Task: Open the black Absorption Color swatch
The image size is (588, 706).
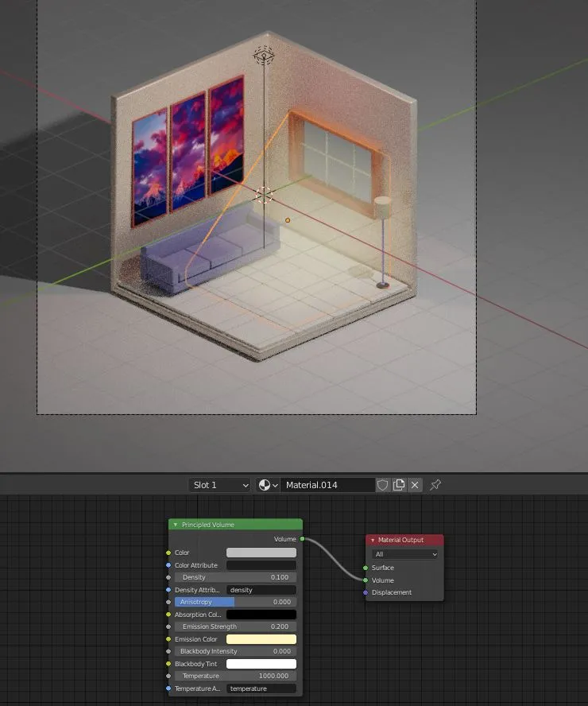Action: click(x=261, y=615)
